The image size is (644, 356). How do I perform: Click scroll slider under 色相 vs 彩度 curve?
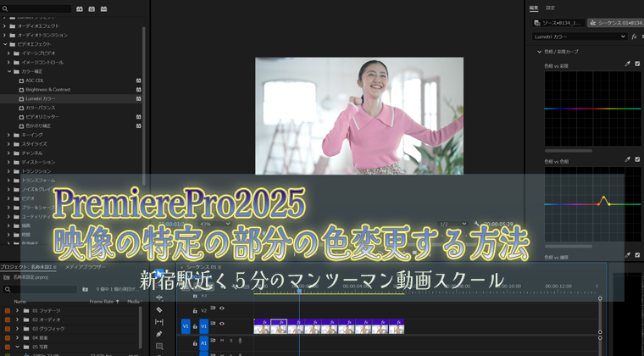(x=569, y=151)
